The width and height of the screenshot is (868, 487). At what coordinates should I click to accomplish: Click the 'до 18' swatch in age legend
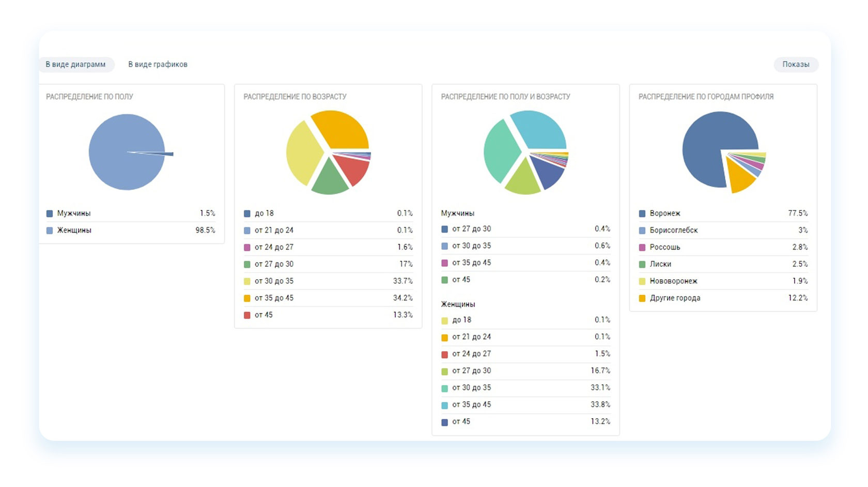pos(247,214)
